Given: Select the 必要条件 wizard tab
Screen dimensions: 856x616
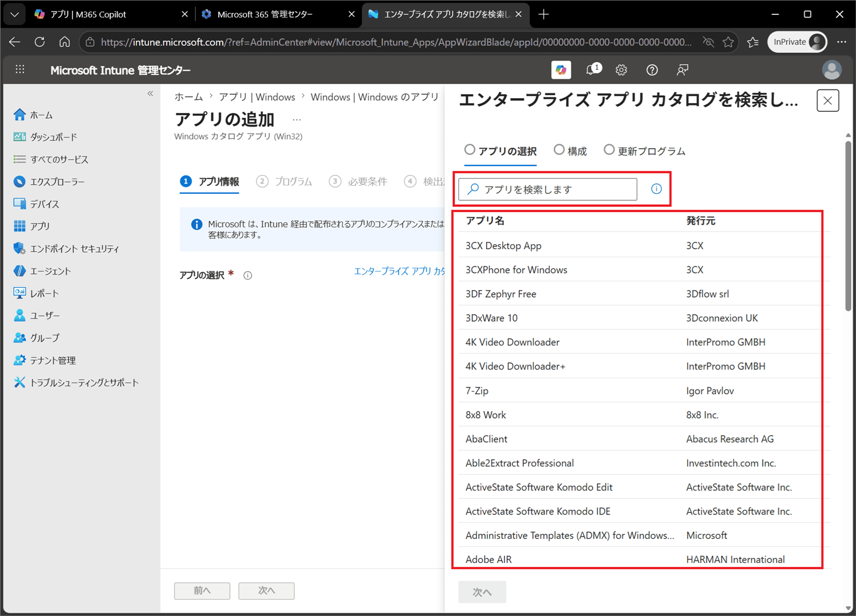Looking at the screenshot, I should coord(358,181).
